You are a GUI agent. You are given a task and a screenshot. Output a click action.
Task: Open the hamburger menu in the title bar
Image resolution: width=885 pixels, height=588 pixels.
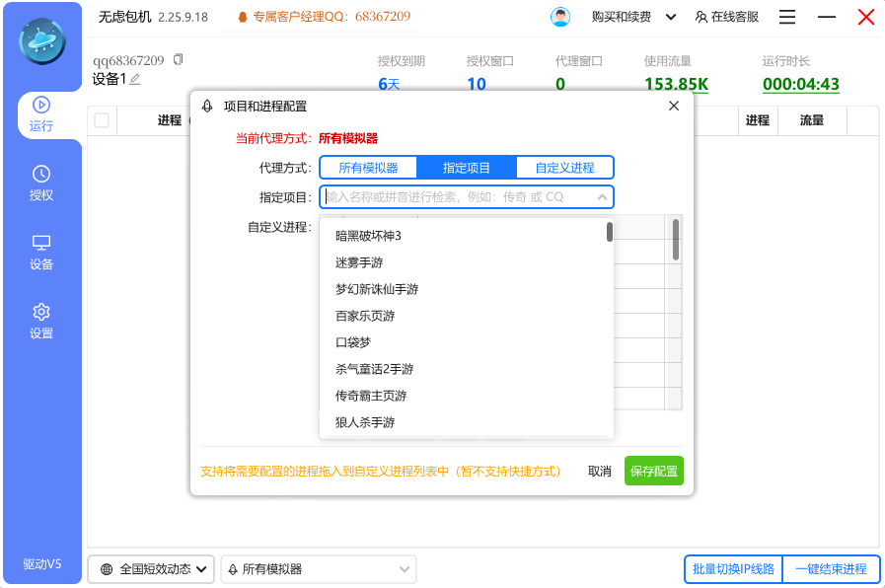pyautogui.click(x=786, y=17)
